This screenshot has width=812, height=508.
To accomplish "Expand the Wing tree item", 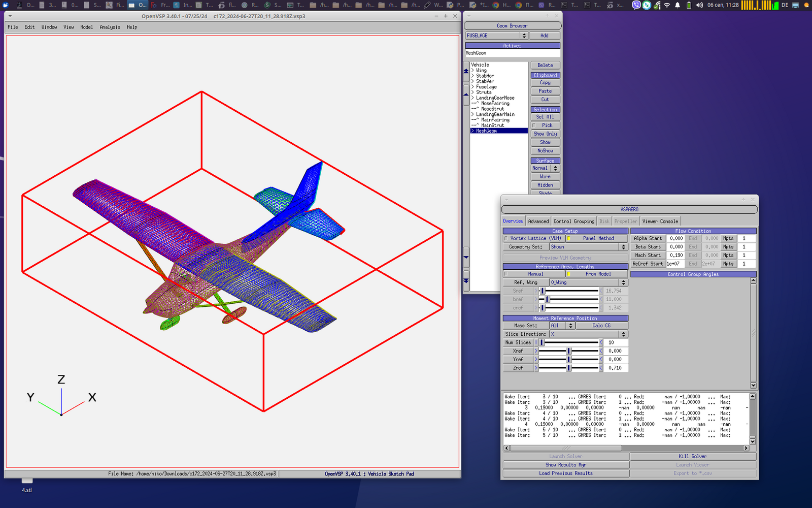I will [472, 71].
